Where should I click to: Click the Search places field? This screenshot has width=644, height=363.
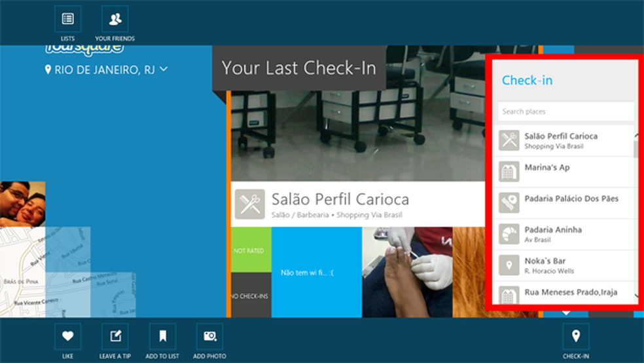click(x=566, y=111)
